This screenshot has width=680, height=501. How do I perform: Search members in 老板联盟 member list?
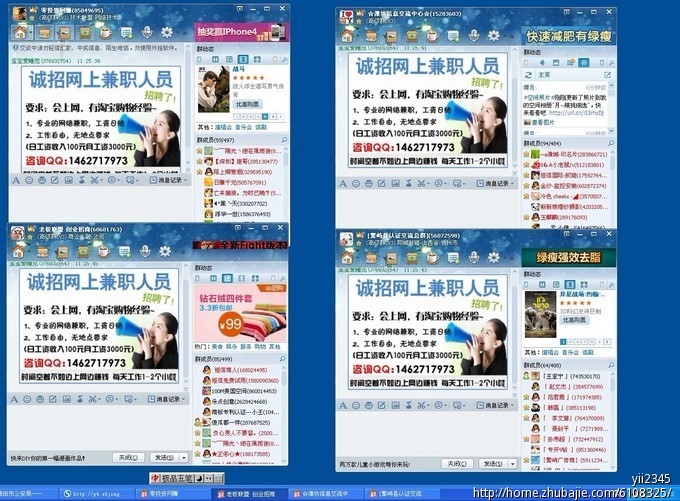[282, 359]
